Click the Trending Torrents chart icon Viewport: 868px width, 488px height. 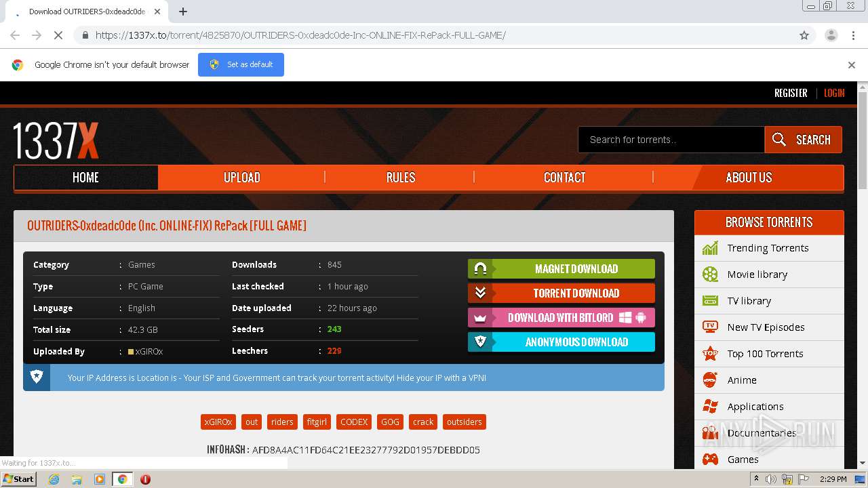[710, 248]
